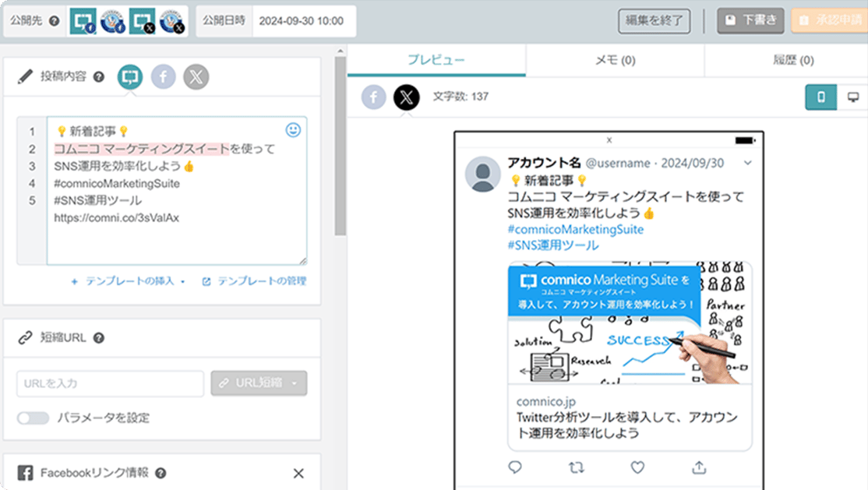Select the comnico X destination account
868x490 pixels.
pyautogui.click(x=143, y=21)
